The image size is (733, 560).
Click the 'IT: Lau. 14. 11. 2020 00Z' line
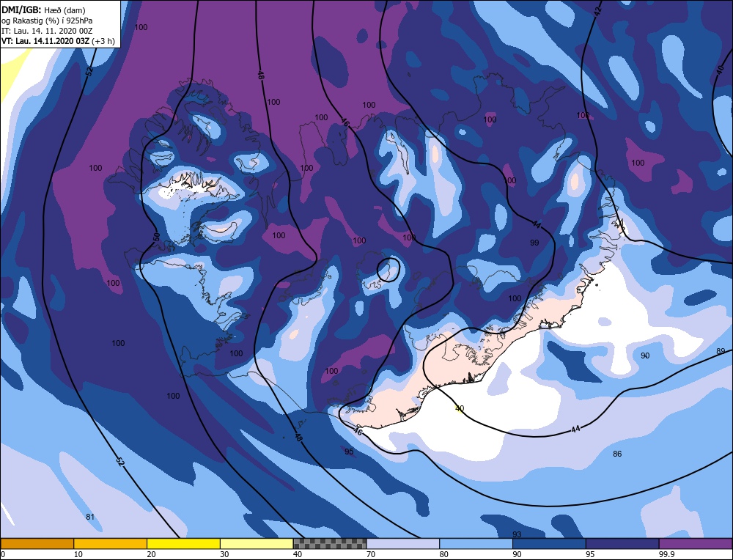tap(47, 31)
